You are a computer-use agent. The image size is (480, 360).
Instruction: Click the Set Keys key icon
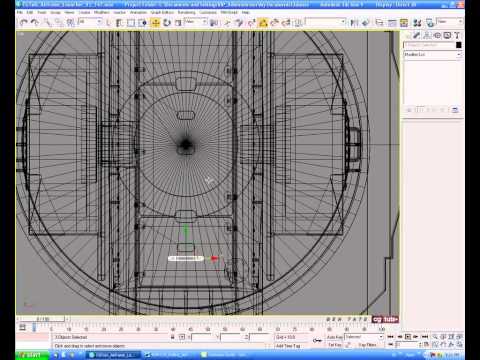317,340
